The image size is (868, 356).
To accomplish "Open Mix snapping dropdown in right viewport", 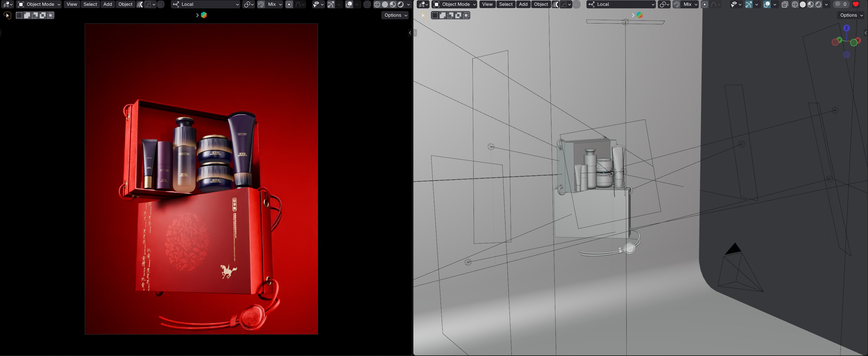I will pyautogui.click(x=689, y=4).
